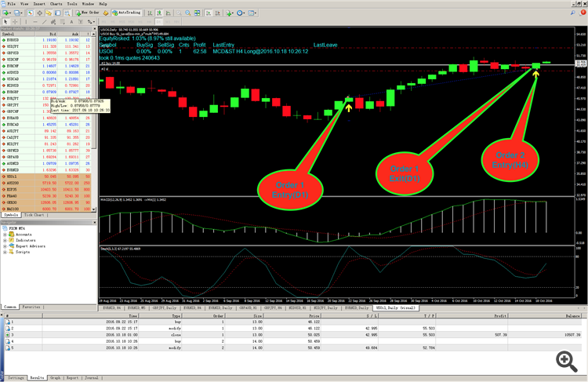
Task: Toggle the Market Watch window icon
Action: click(x=31, y=13)
